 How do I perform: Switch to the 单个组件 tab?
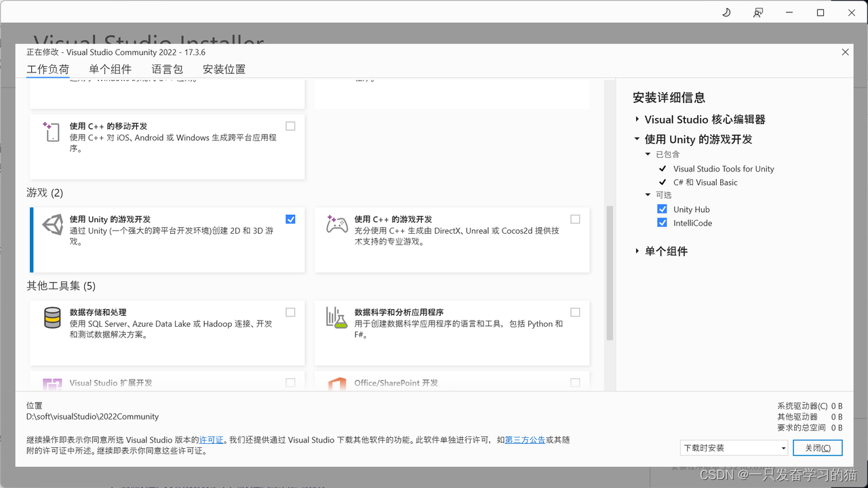[x=111, y=69]
